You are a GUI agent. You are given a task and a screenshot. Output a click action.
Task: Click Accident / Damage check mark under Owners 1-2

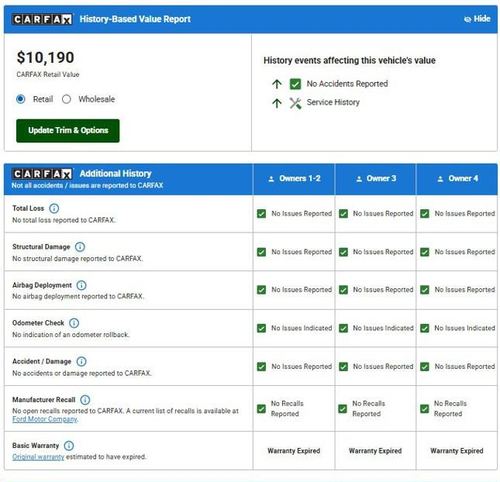262,367
